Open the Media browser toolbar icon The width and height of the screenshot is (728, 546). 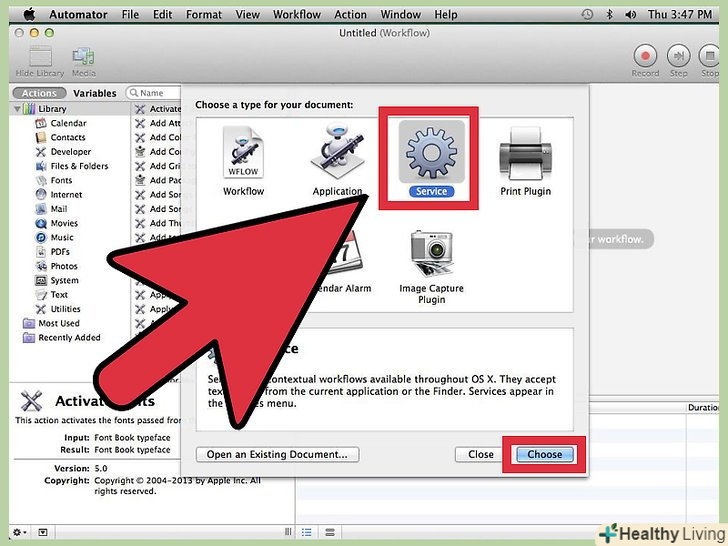[84, 57]
